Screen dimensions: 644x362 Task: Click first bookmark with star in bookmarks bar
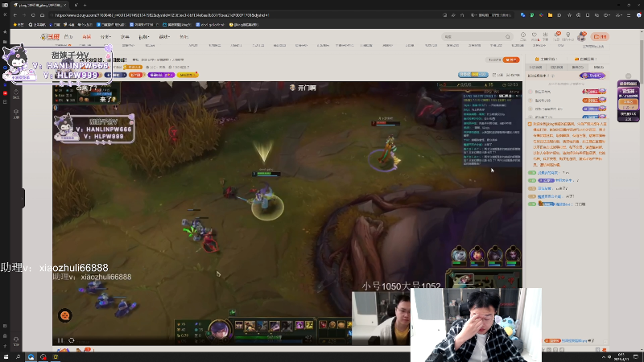(19, 25)
